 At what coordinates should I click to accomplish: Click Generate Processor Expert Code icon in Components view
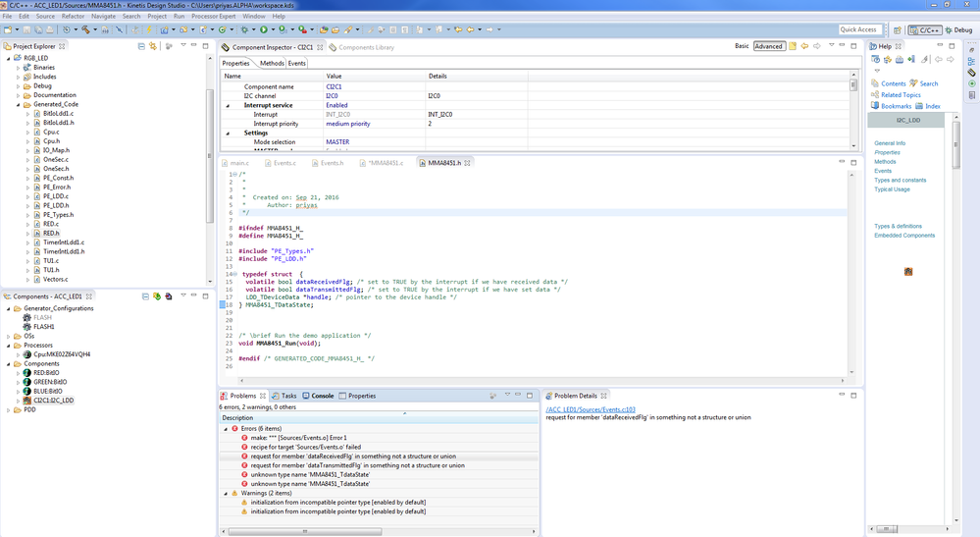[157, 296]
